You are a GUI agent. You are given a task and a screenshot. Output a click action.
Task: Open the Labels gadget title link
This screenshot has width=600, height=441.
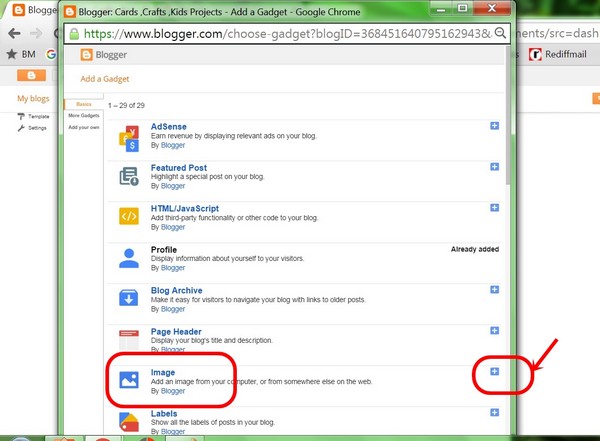click(x=164, y=413)
